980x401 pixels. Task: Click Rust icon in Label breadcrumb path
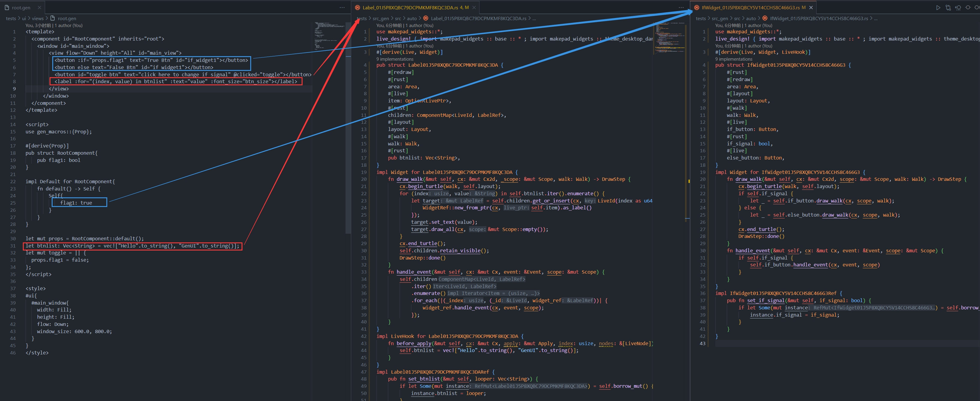point(425,18)
